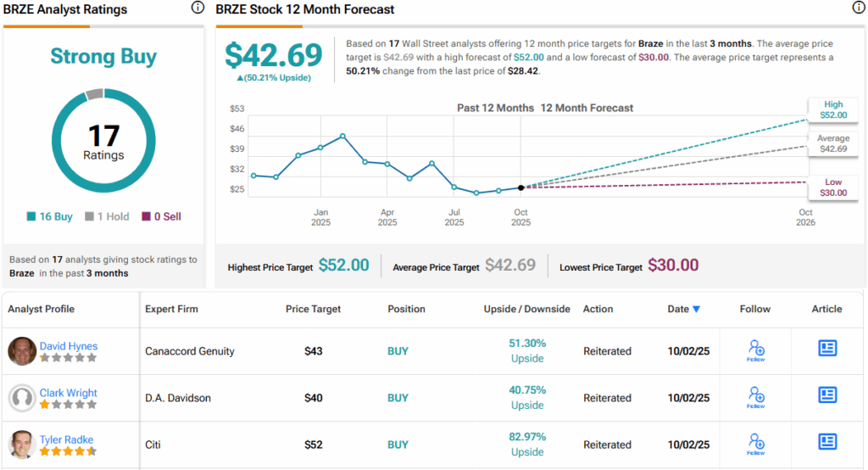Click the Date sort arrow
Screen dimensions: 868x470
tap(697, 310)
